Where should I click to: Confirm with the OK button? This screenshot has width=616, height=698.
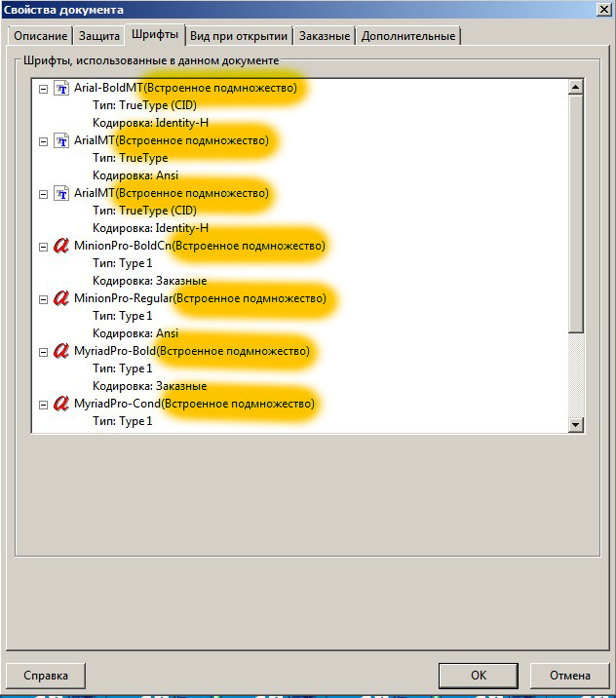[x=479, y=676]
